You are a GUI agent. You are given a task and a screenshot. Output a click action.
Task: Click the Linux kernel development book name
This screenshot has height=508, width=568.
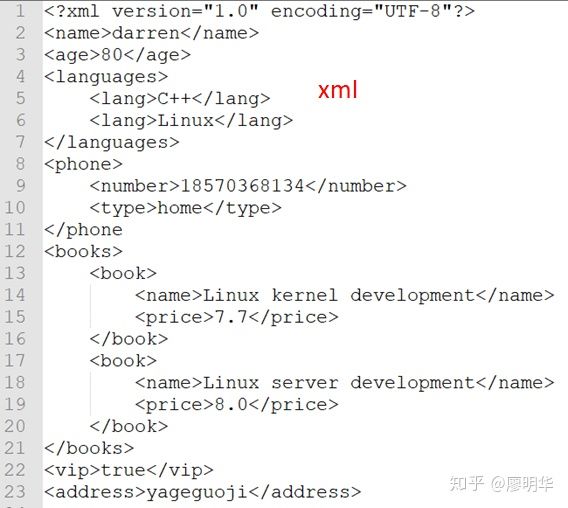coord(338,295)
